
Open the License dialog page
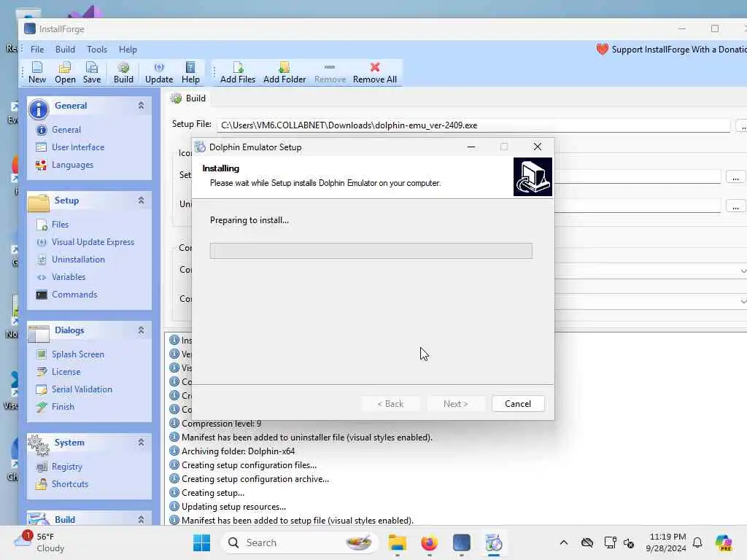click(x=66, y=372)
